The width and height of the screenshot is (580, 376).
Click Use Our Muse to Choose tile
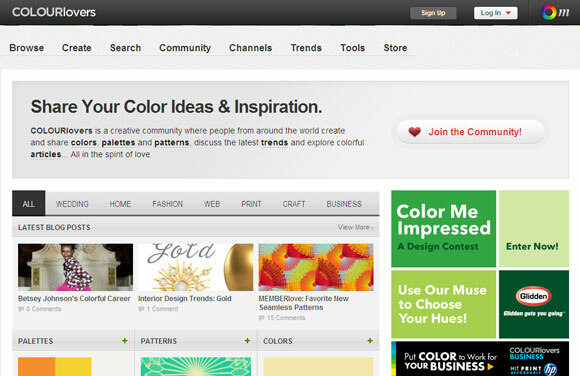point(444,304)
